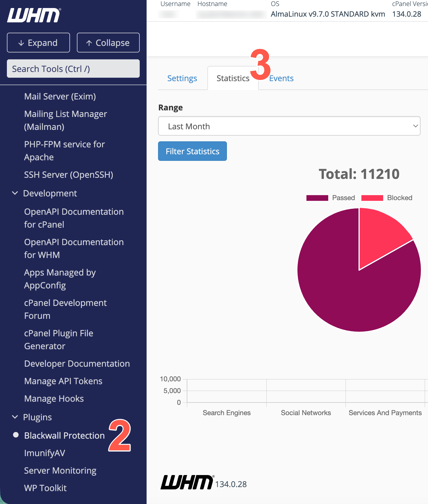Toggle the Passed legend in pie chart
Viewport: 428px width, 504px height.
point(330,198)
